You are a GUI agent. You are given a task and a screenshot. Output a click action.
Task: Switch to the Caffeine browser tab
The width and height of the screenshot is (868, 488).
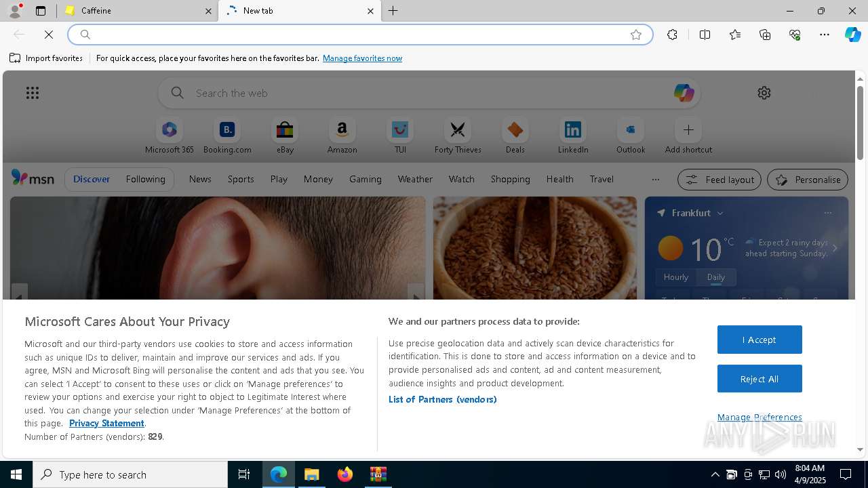pyautogui.click(x=137, y=11)
